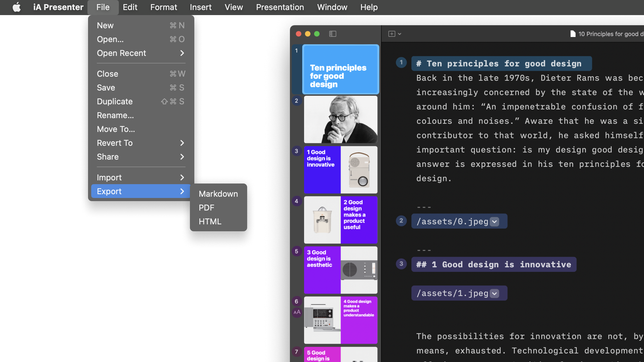Select the highlighted Export menu item

(x=141, y=191)
